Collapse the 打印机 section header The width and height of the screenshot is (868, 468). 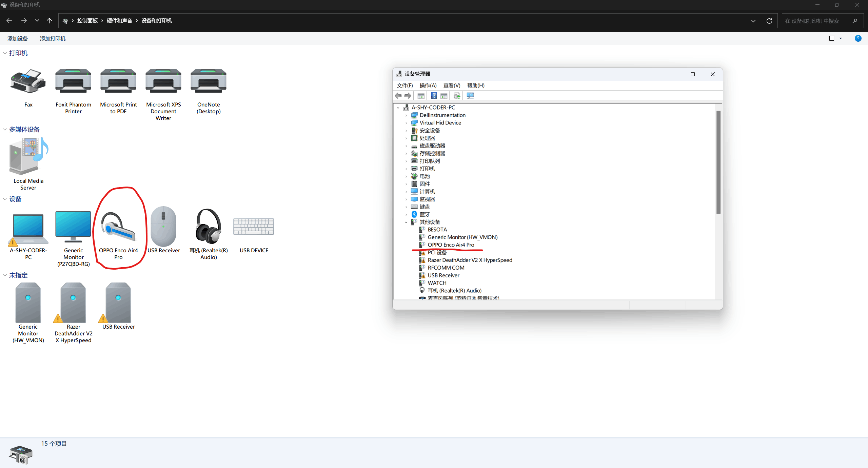(x=5, y=53)
